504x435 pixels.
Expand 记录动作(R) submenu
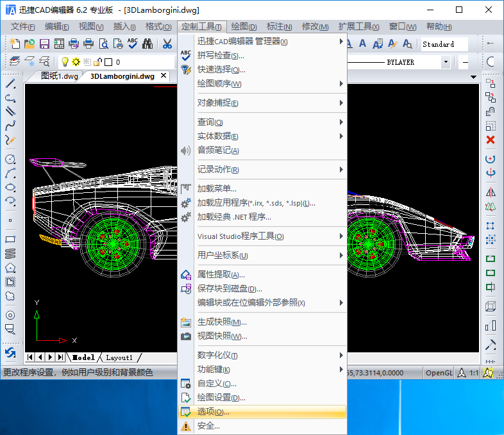pyautogui.click(x=262, y=170)
